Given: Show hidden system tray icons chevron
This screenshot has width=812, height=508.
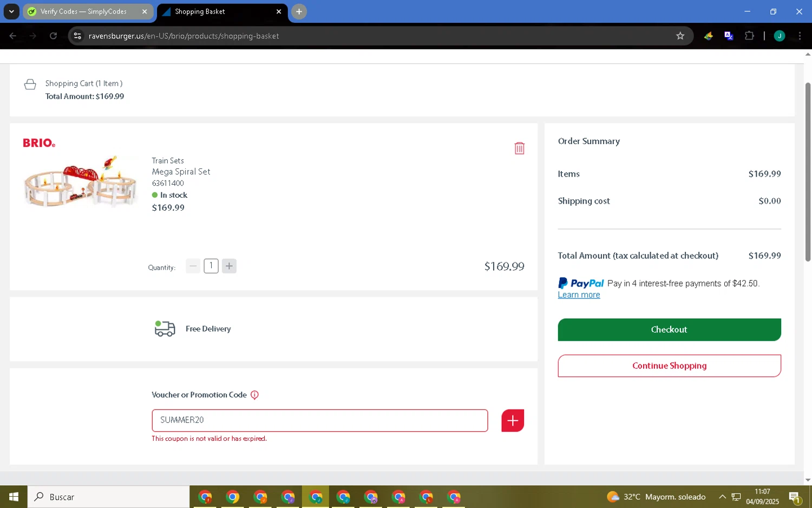Looking at the screenshot, I should 722,497.
